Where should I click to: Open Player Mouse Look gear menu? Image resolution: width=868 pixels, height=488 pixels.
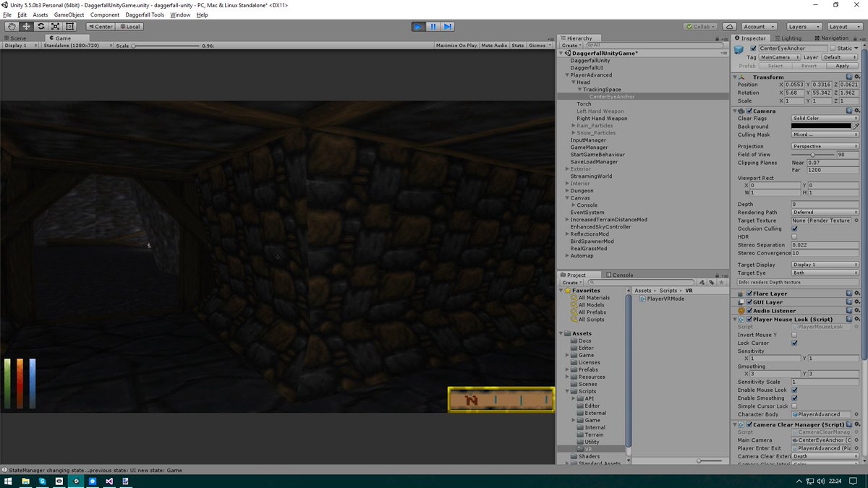point(856,319)
